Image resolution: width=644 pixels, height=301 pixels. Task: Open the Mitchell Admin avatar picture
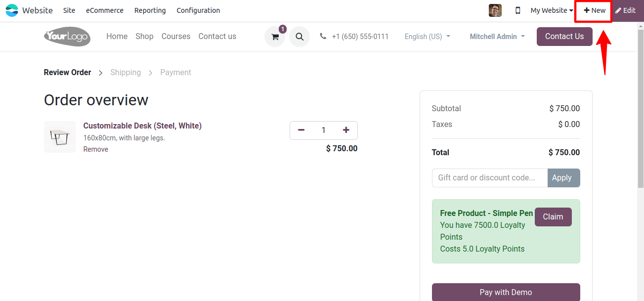click(x=495, y=10)
